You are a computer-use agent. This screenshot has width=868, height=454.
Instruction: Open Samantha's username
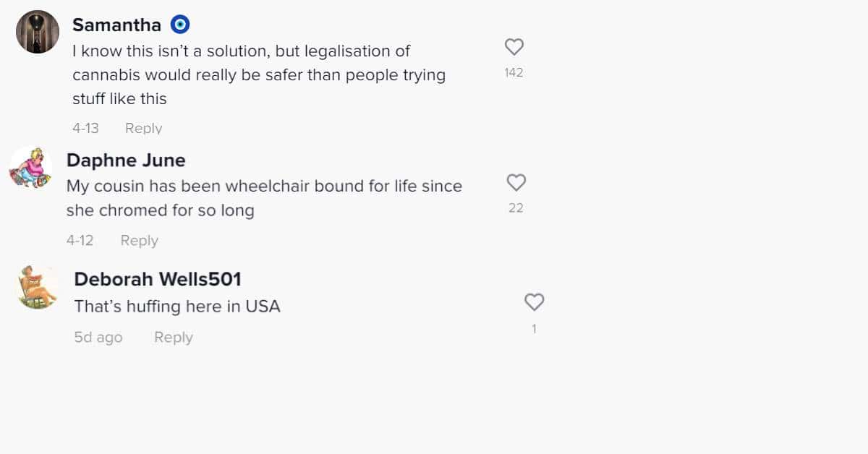point(117,24)
